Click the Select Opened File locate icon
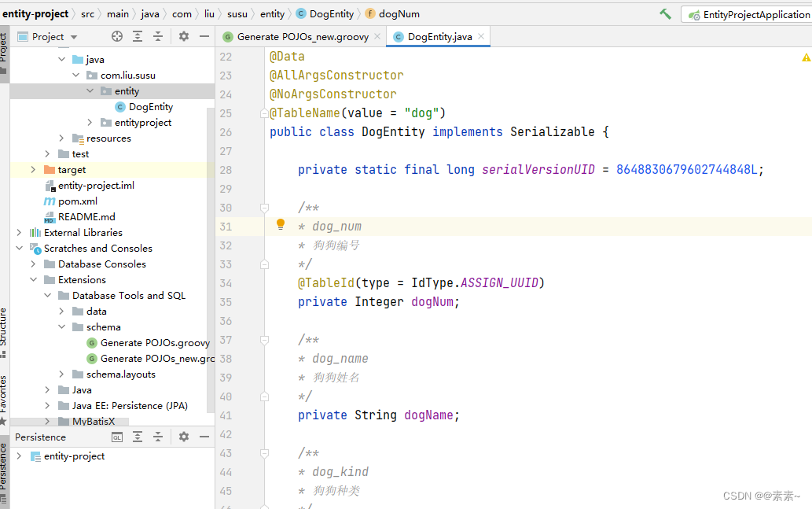 [117, 36]
